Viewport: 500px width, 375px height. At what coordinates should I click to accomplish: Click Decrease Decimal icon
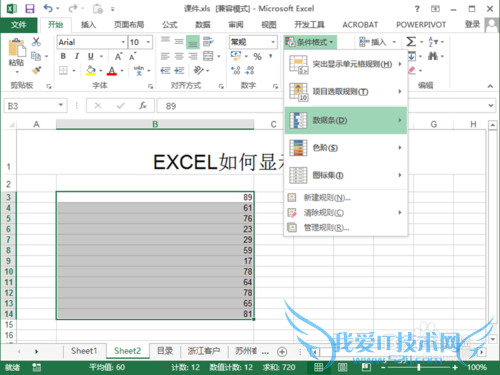click(250, 70)
